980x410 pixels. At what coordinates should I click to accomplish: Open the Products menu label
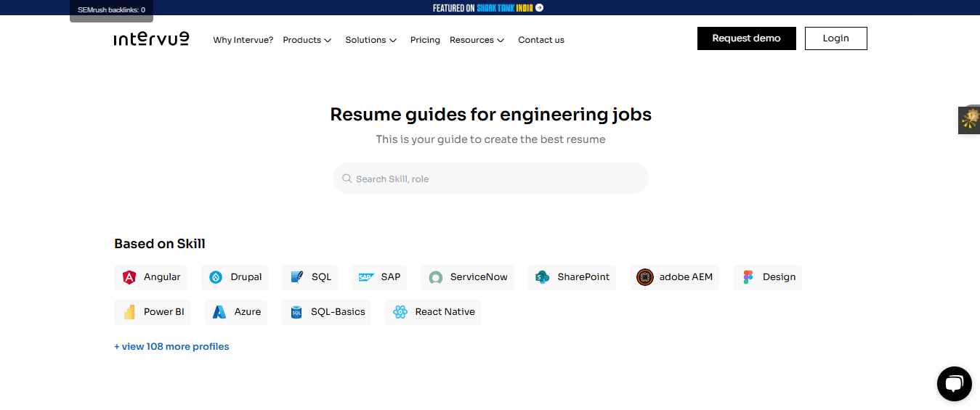(301, 40)
